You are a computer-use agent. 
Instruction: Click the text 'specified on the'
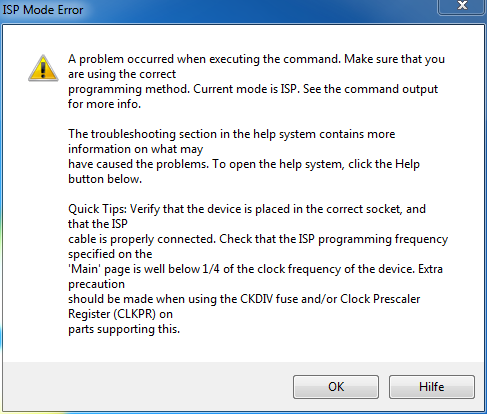pyautogui.click(x=110, y=254)
